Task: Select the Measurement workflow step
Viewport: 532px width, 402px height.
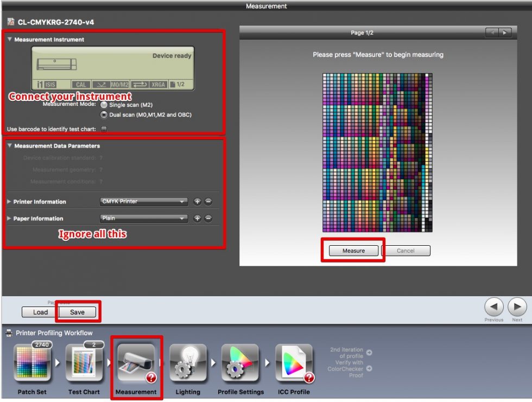Action: click(x=136, y=363)
